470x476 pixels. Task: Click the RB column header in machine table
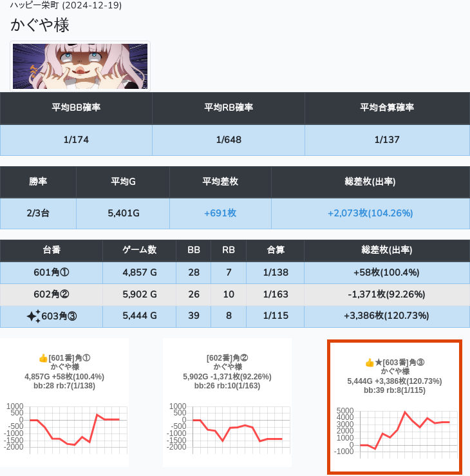pyautogui.click(x=228, y=250)
